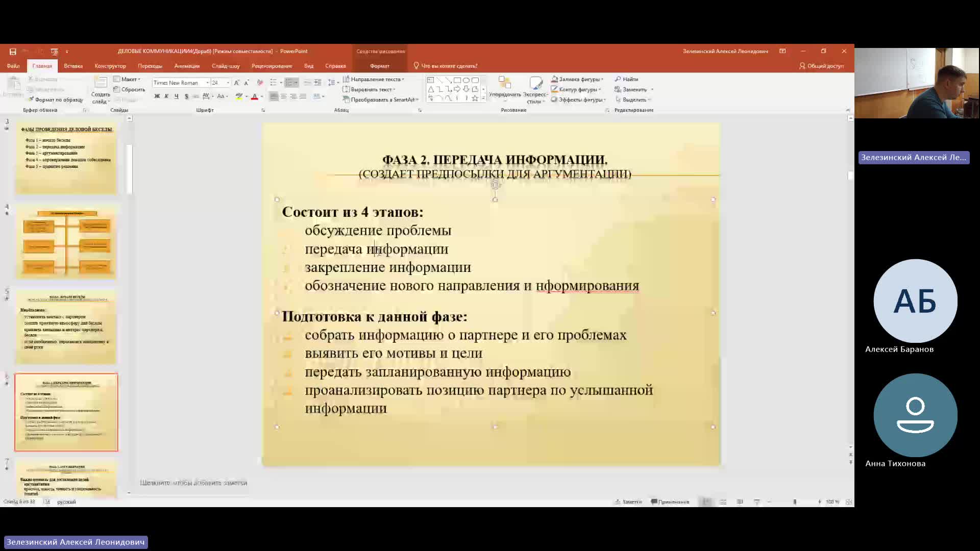
Task: Select the Star shape
Action: [x=475, y=98]
